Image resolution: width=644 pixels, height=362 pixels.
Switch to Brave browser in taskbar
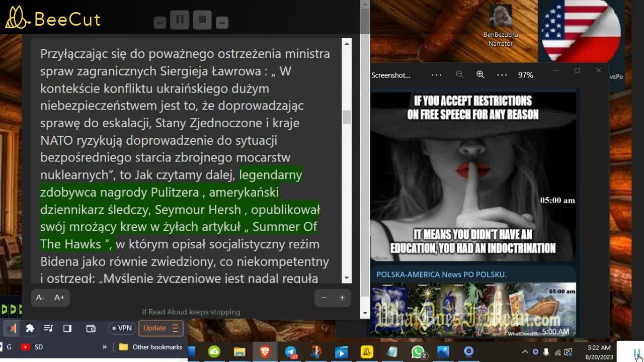[265, 352]
